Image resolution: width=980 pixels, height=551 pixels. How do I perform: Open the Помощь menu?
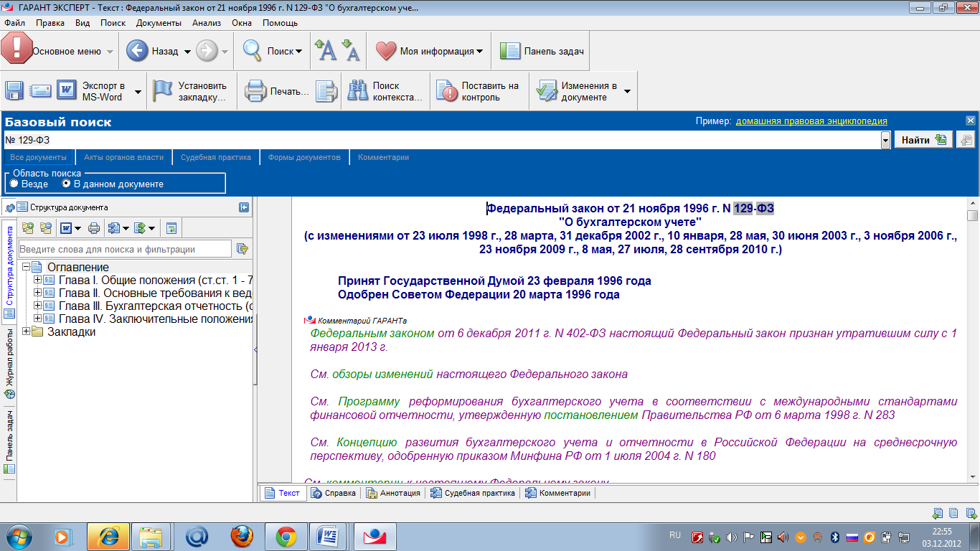[280, 23]
